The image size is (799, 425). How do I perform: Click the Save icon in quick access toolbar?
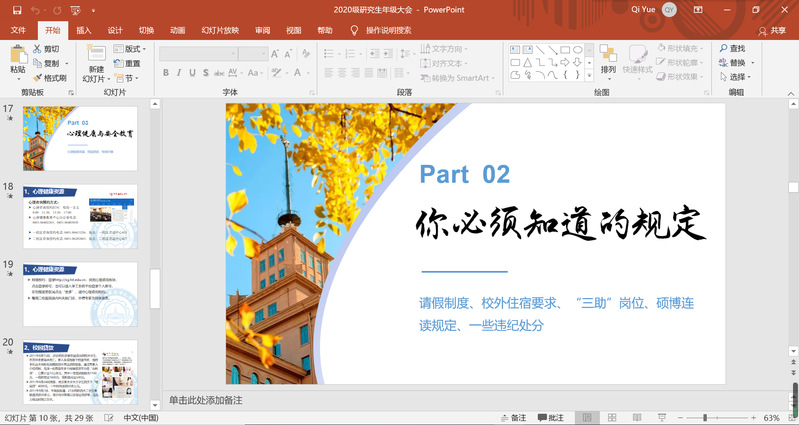coord(17,10)
